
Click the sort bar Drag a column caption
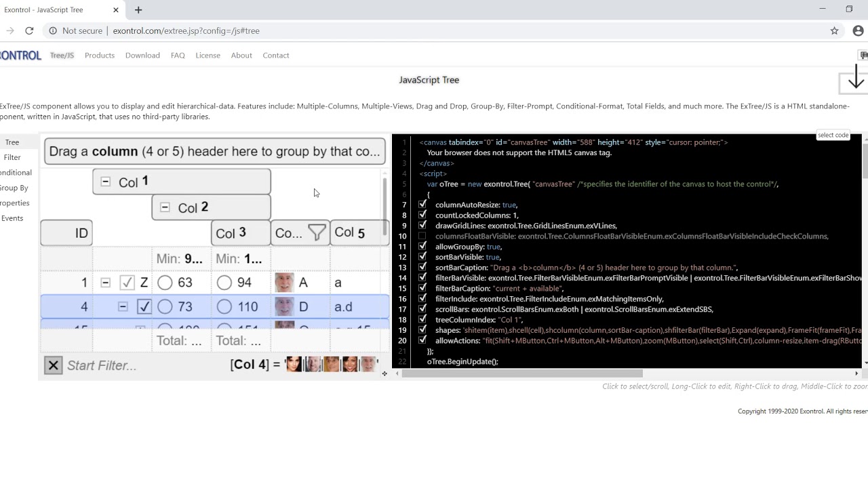(x=214, y=151)
